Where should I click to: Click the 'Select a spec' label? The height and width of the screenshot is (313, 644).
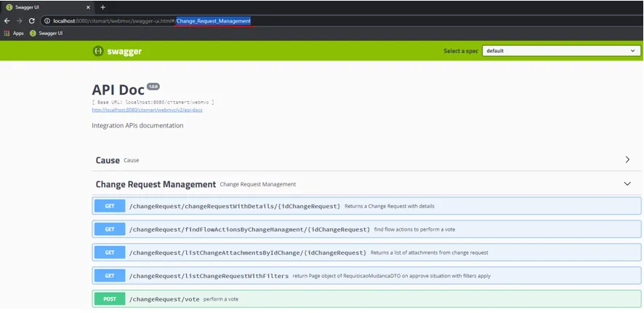pyautogui.click(x=461, y=51)
